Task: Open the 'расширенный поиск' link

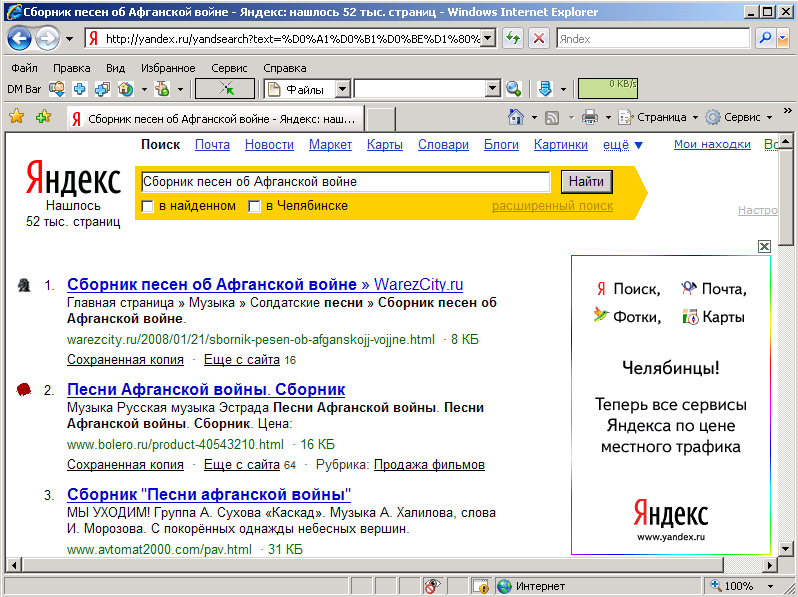Action: (x=552, y=206)
